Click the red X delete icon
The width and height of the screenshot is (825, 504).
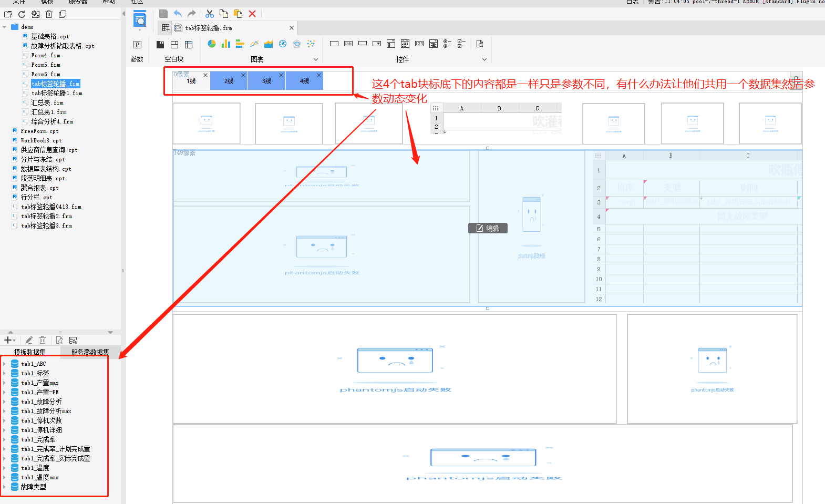point(252,14)
